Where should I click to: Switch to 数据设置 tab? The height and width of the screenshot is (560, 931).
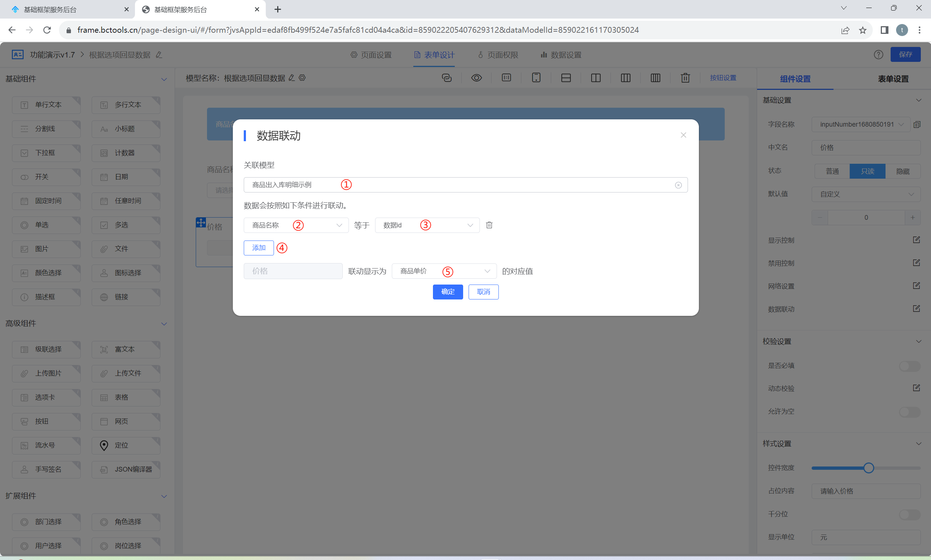point(561,55)
